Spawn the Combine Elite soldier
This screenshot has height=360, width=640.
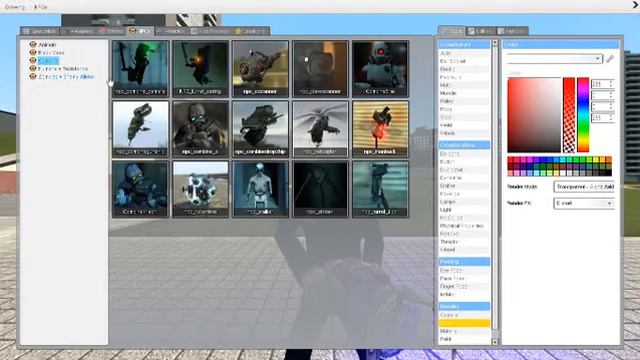(380, 69)
